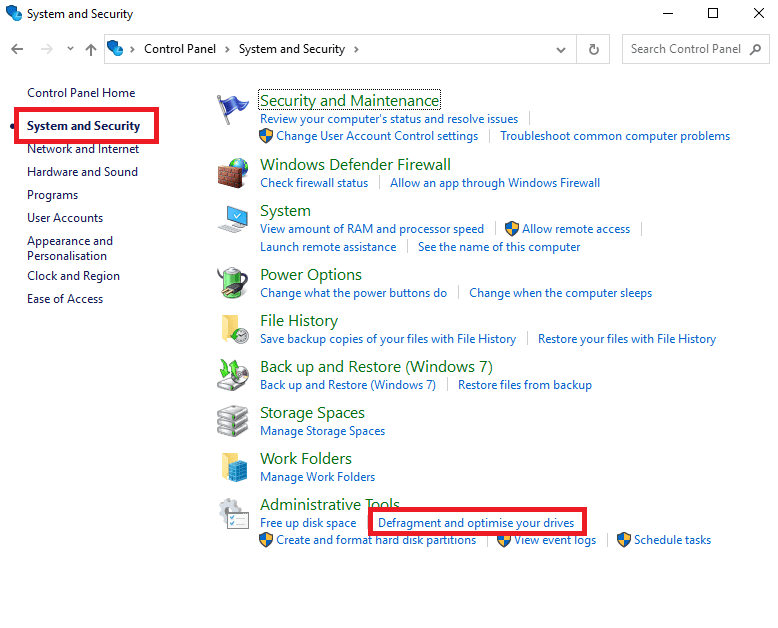
Task: Click Free up disk space
Action: 308,523
